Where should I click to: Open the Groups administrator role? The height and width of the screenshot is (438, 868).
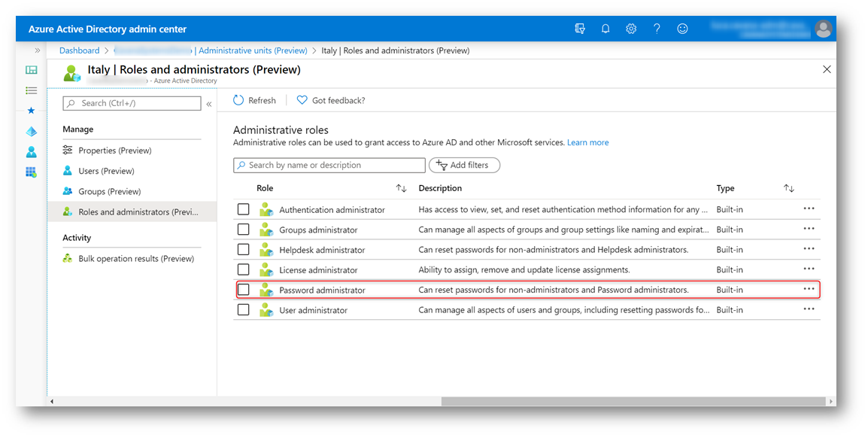(318, 230)
